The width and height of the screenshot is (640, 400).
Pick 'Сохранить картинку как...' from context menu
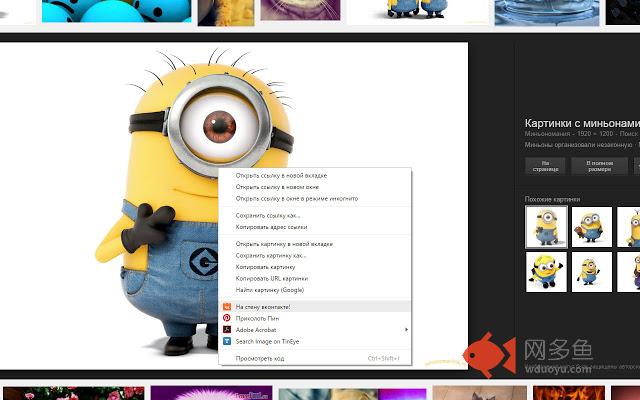pyautogui.click(x=271, y=255)
